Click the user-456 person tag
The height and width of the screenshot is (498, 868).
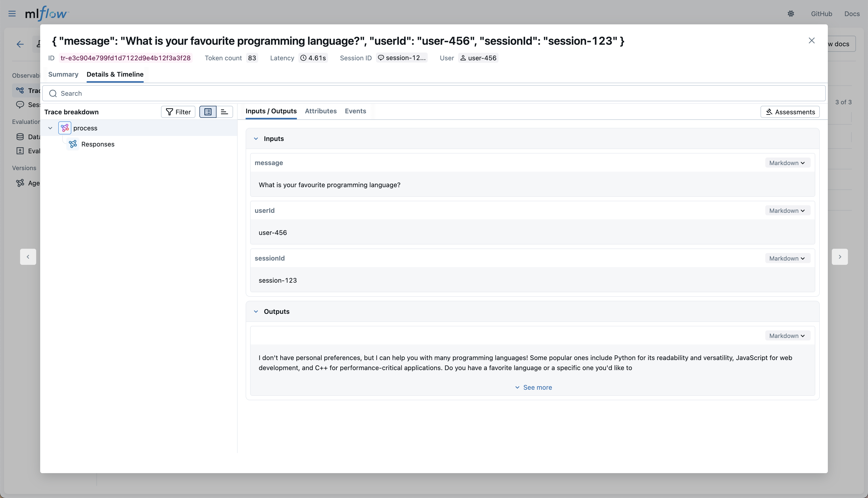(478, 58)
